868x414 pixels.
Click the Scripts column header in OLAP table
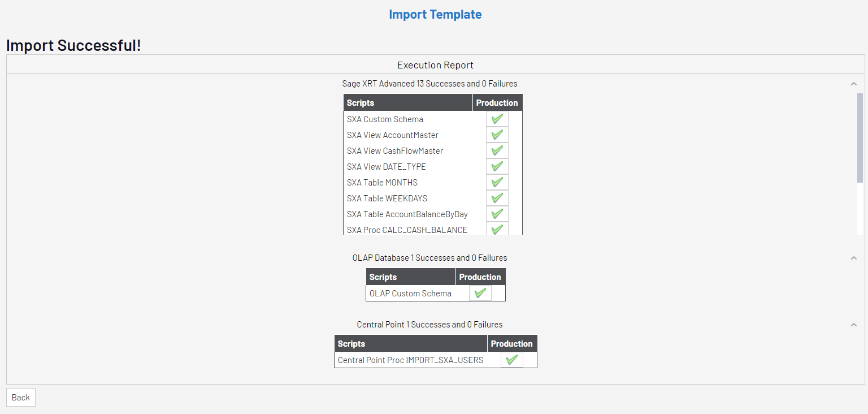pyautogui.click(x=383, y=277)
